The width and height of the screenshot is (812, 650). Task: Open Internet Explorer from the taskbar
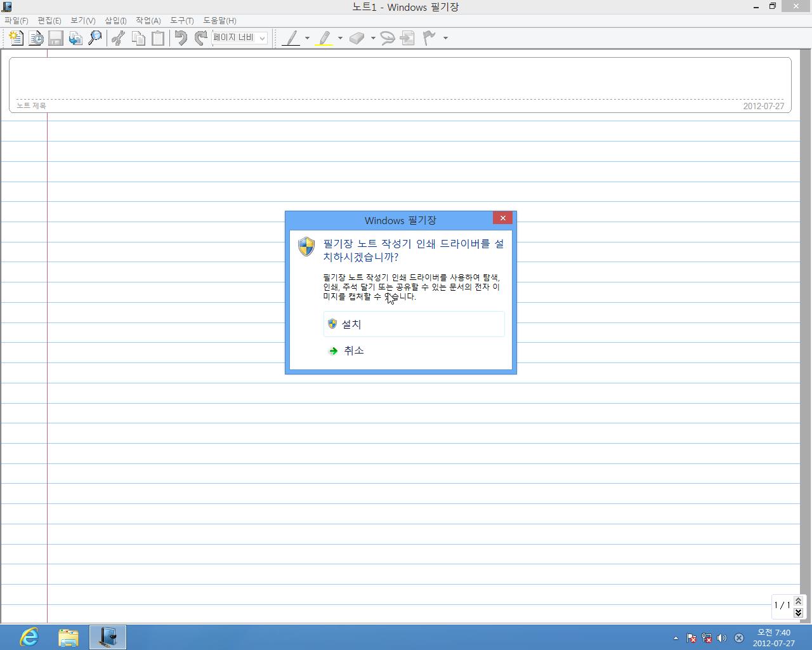pyautogui.click(x=29, y=637)
